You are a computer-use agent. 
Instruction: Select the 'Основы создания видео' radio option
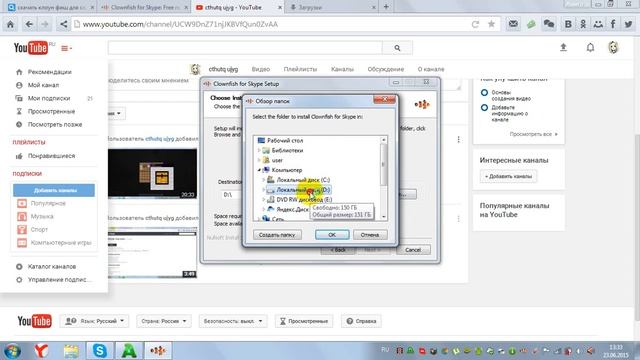[484, 93]
